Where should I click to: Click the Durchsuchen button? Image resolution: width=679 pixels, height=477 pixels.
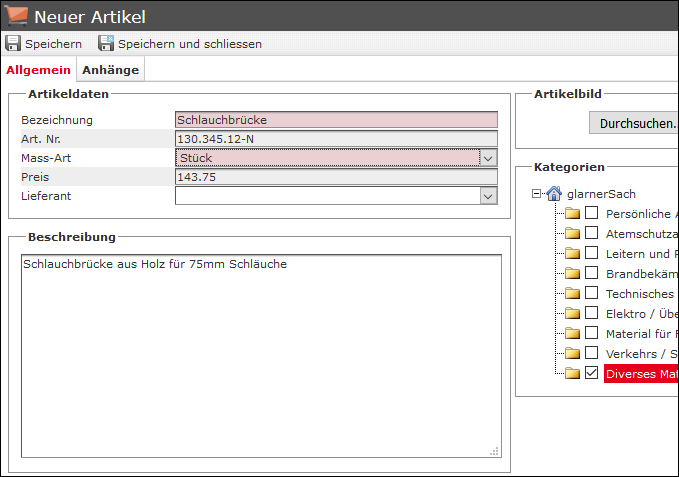point(636,125)
